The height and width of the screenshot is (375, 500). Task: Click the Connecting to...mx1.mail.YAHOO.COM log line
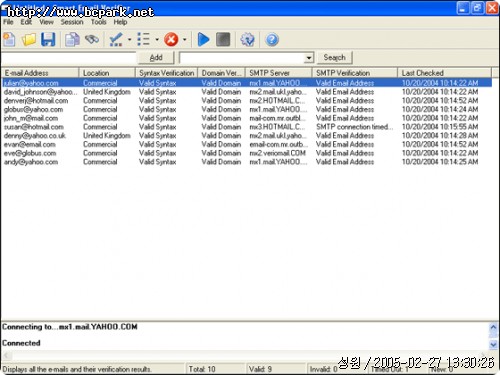[70, 327]
